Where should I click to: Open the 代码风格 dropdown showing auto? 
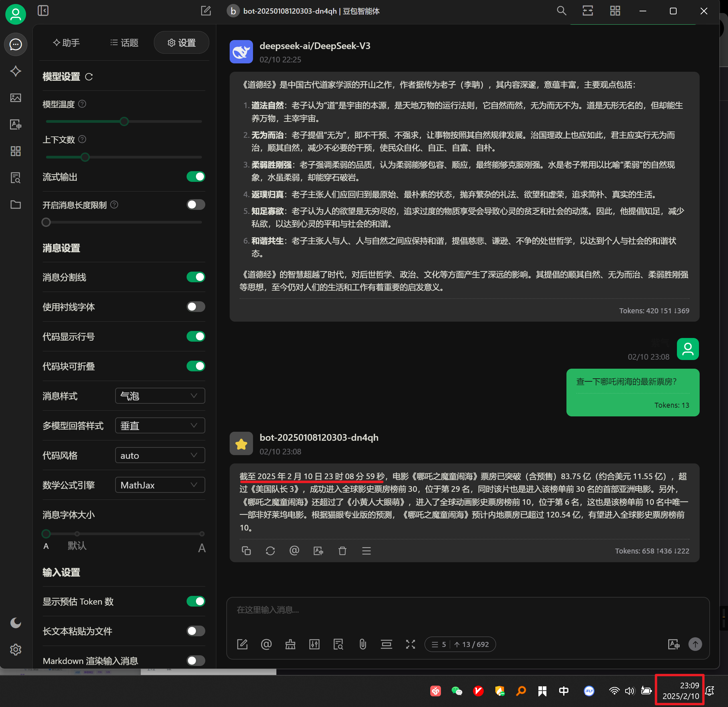pos(160,455)
